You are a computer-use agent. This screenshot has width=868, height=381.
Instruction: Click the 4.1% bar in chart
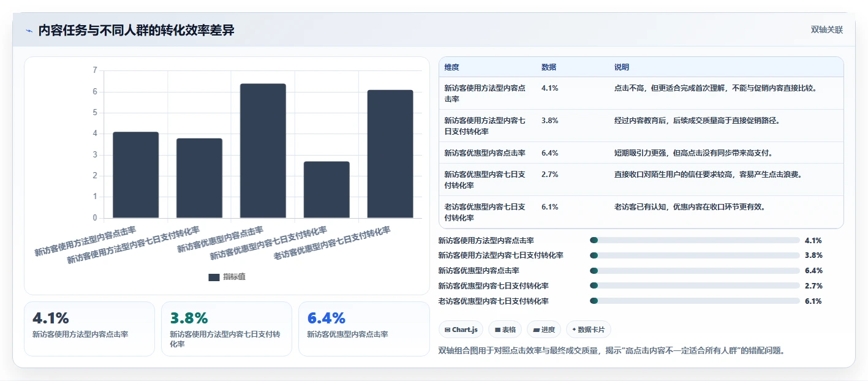tap(135, 175)
